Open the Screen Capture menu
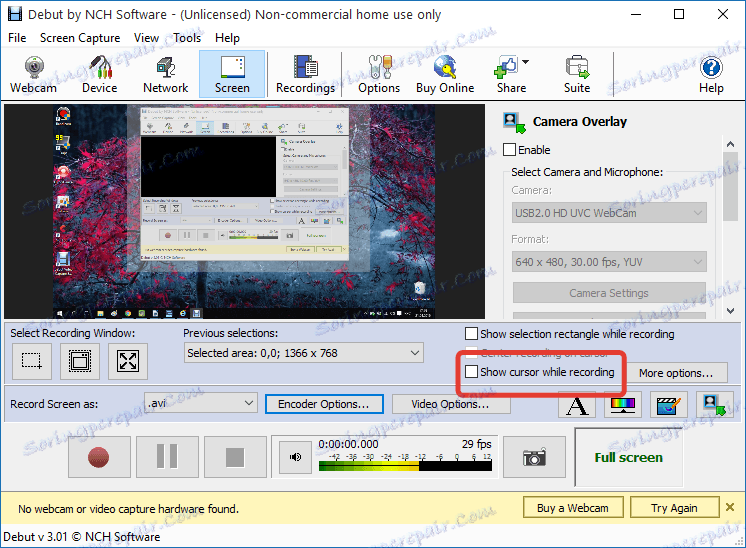This screenshot has height=548, width=746. click(x=80, y=38)
